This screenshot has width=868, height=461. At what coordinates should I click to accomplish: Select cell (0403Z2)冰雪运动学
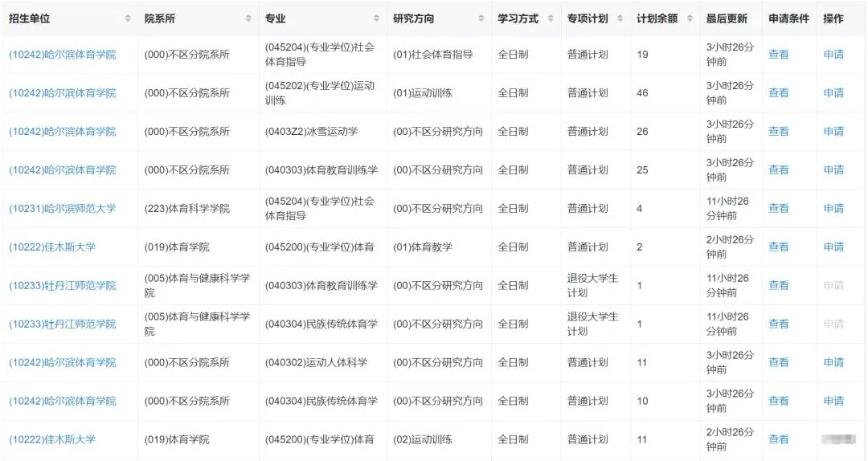312,132
